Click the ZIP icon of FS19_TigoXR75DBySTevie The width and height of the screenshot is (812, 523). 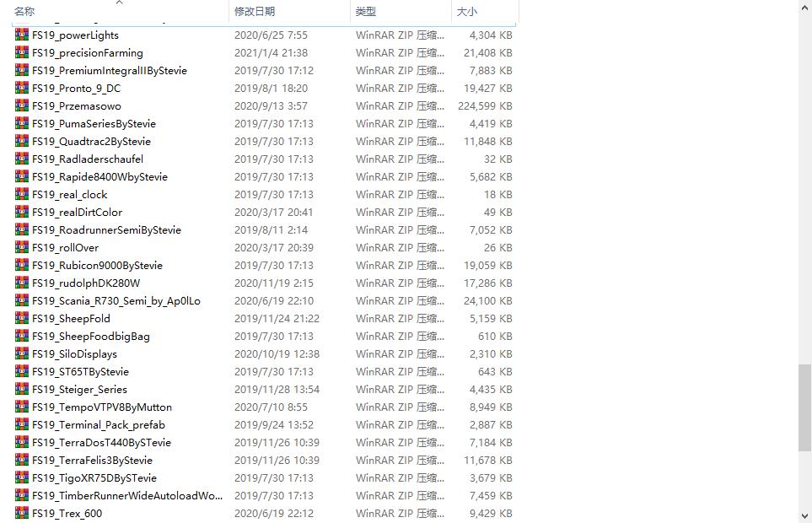(22, 477)
